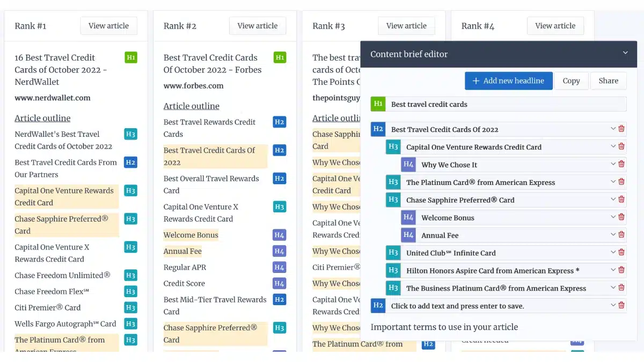The height and width of the screenshot is (362, 644).
Task: Click trash icon for 'Why We Chose It'
Action: point(621,164)
